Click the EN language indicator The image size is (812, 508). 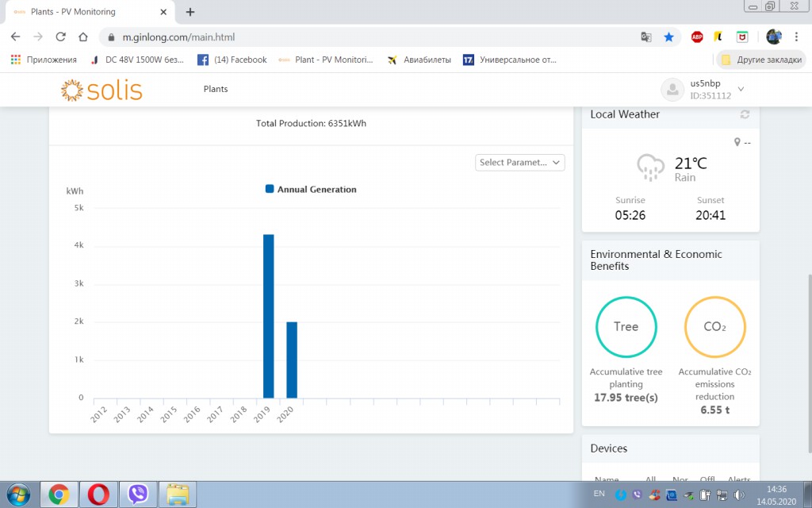click(x=599, y=494)
